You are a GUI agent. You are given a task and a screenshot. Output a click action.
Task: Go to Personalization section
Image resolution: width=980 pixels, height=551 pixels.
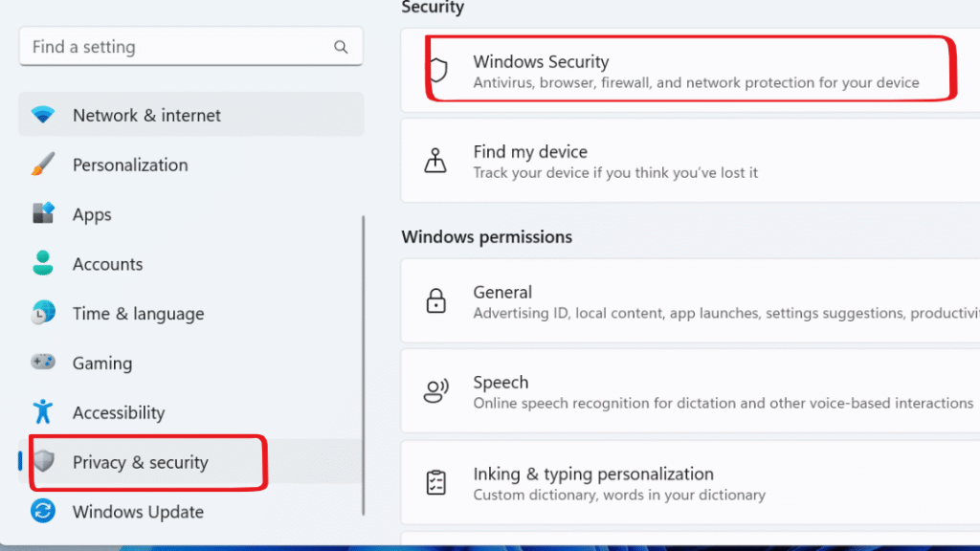click(190, 165)
